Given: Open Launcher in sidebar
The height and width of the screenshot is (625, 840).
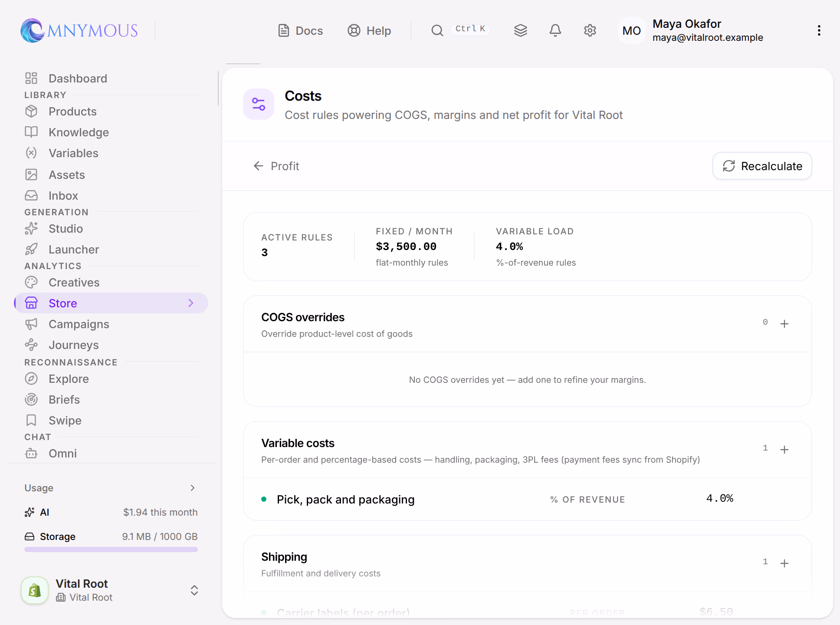Looking at the screenshot, I should (x=111, y=249).
